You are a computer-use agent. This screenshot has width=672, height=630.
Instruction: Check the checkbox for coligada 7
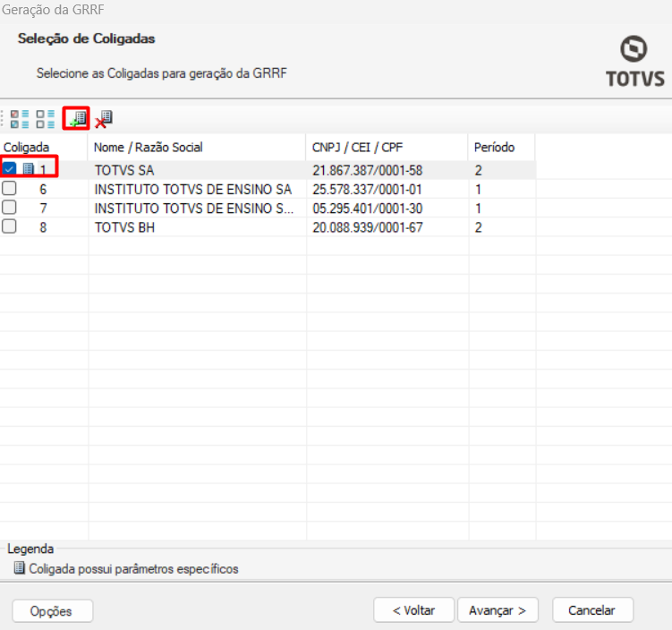9,207
